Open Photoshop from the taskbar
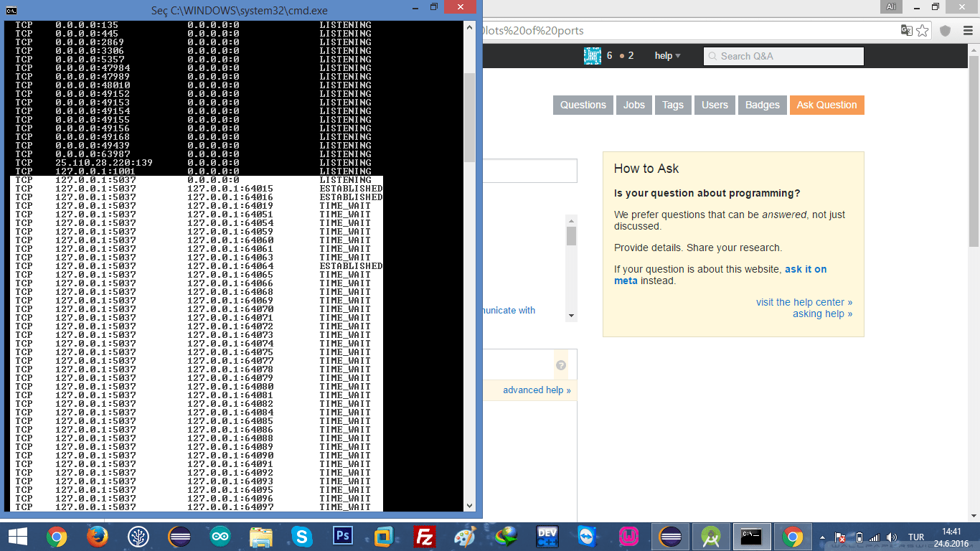980x551 pixels. (x=343, y=537)
